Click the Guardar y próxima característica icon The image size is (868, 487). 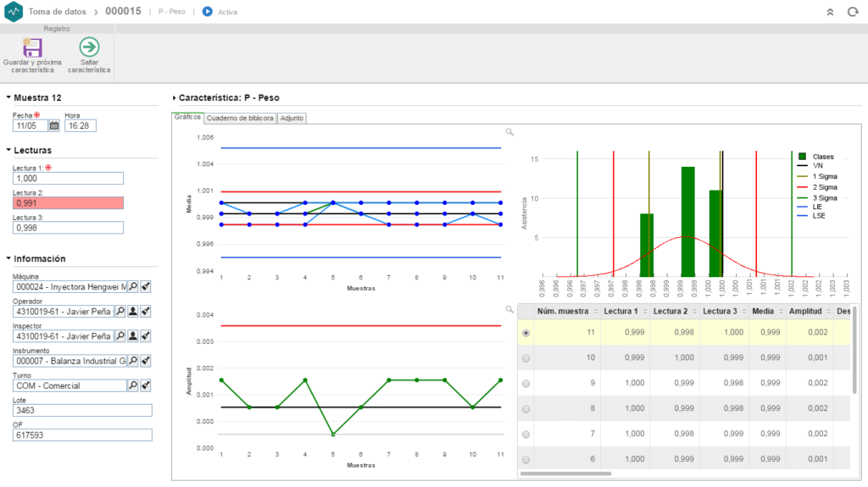pyautogui.click(x=32, y=47)
